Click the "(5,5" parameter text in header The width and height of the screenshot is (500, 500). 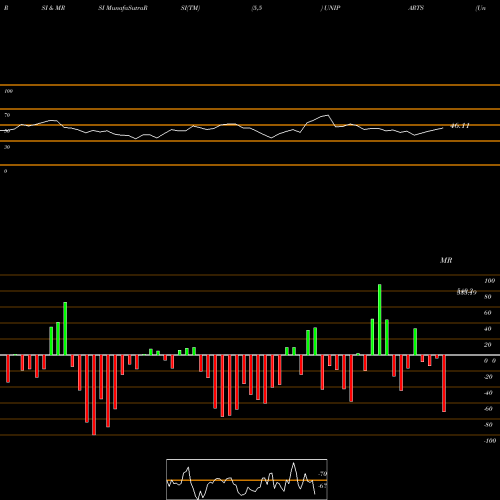(x=257, y=8)
